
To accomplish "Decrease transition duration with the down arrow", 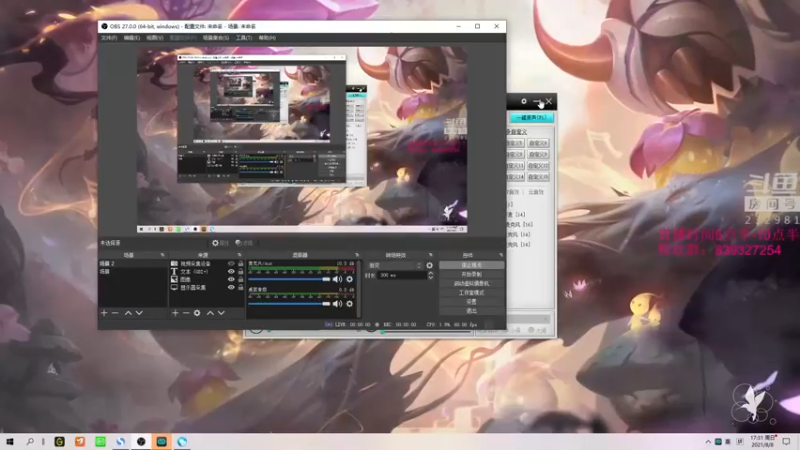I will tap(431, 278).
